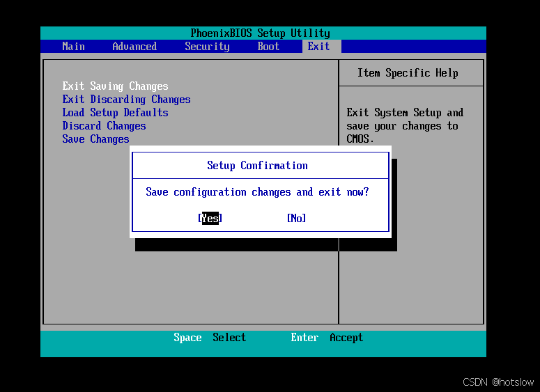540x392 pixels.
Task: Open the Main tab
Action: coord(73,47)
